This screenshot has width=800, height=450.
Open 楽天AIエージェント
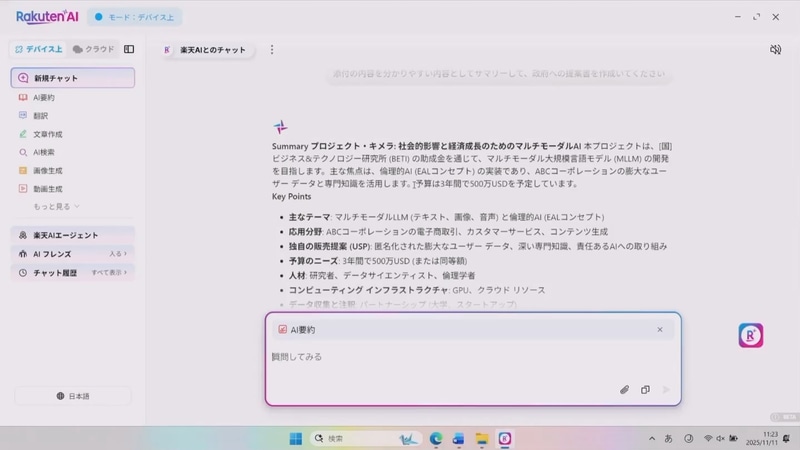tap(72, 235)
